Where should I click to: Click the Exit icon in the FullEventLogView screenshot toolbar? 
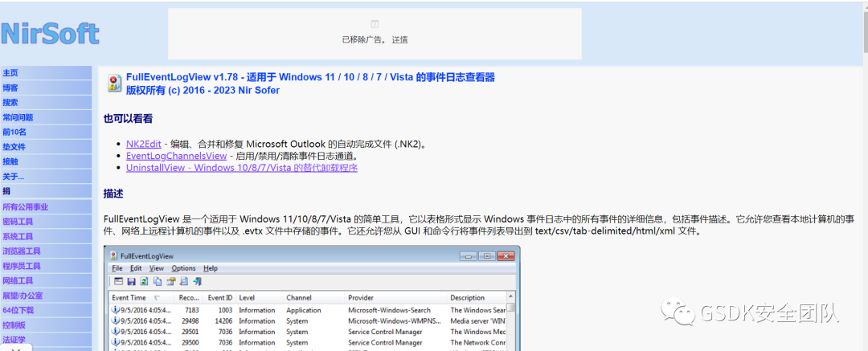click(x=197, y=281)
